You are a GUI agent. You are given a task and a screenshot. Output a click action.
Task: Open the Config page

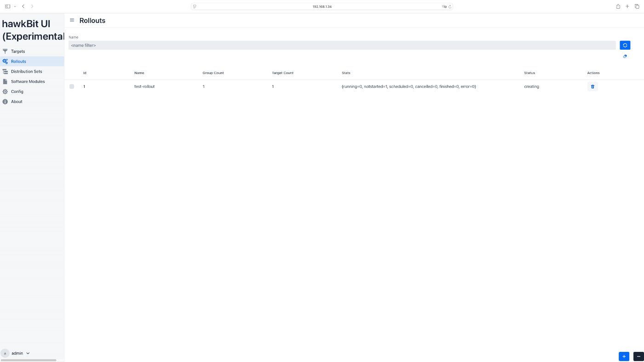coord(32,92)
